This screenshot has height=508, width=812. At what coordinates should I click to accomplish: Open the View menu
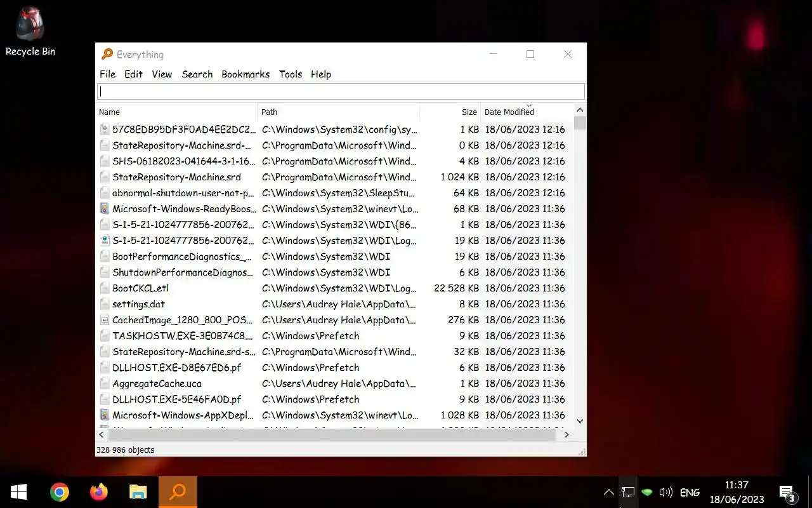coord(162,74)
